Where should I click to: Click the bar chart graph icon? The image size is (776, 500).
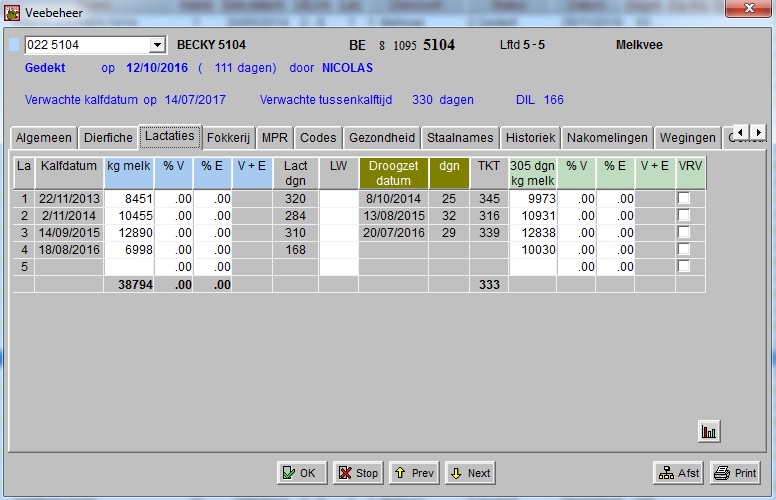click(710, 432)
